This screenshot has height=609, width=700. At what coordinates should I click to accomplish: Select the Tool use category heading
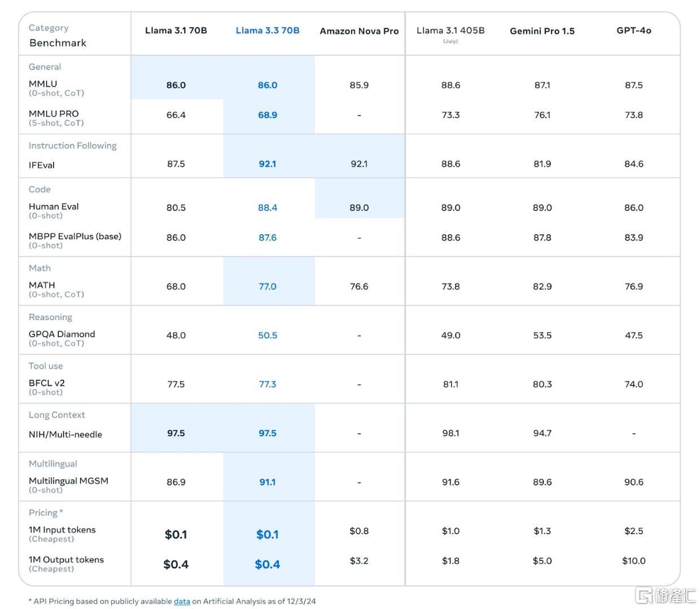46,366
